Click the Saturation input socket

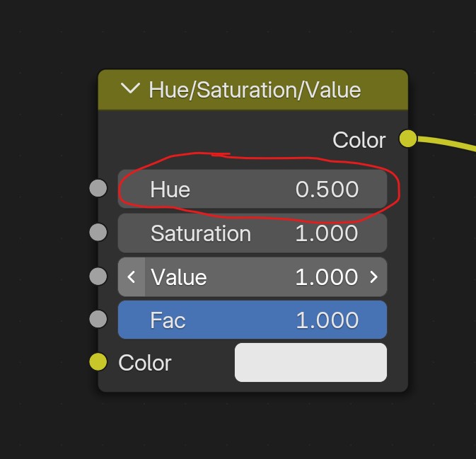click(98, 232)
